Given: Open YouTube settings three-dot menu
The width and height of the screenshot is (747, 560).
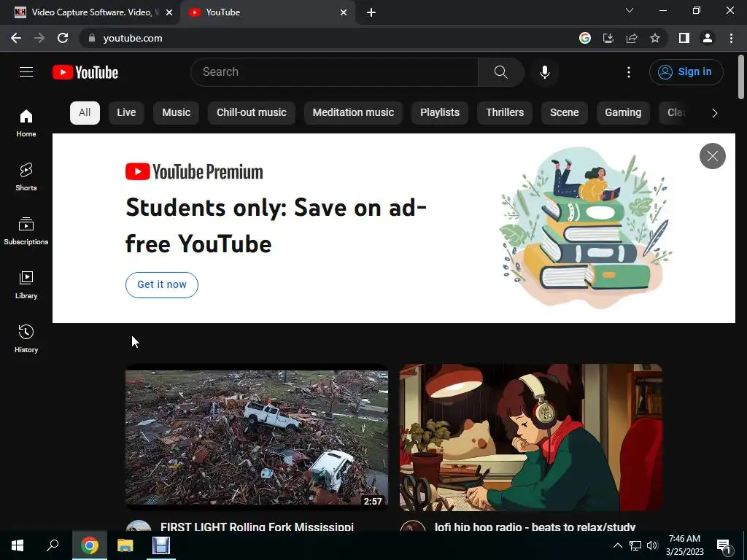Looking at the screenshot, I should 629,72.
